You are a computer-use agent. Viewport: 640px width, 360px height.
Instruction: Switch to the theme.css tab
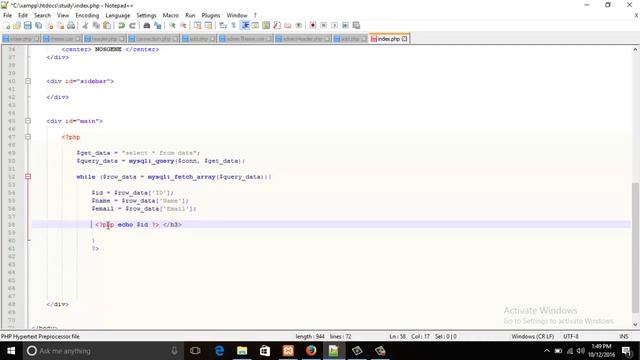coord(62,39)
